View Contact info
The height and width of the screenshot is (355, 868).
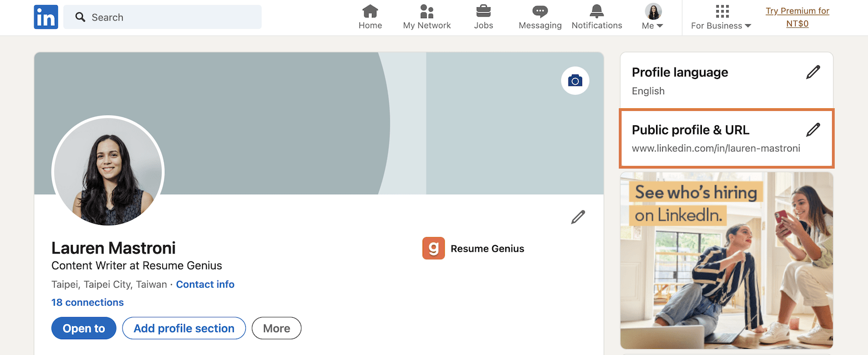205,284
